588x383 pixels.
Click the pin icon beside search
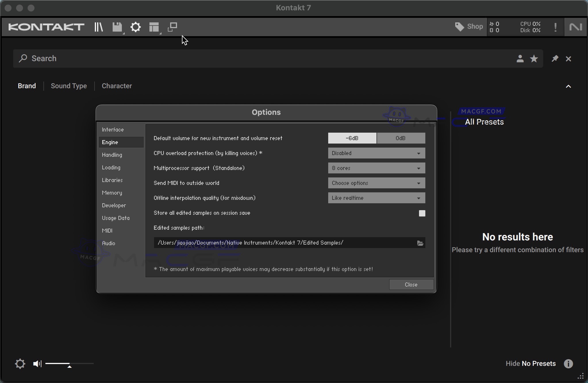555,59
